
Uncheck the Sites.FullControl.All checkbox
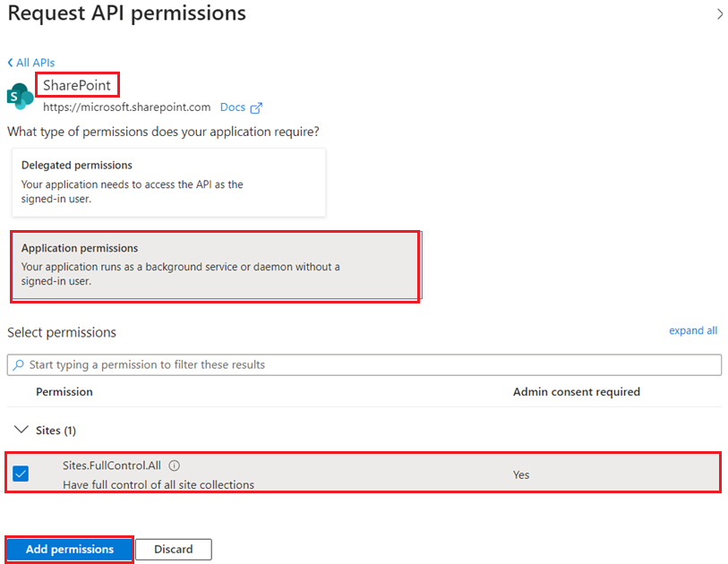[x=21, y=474]
